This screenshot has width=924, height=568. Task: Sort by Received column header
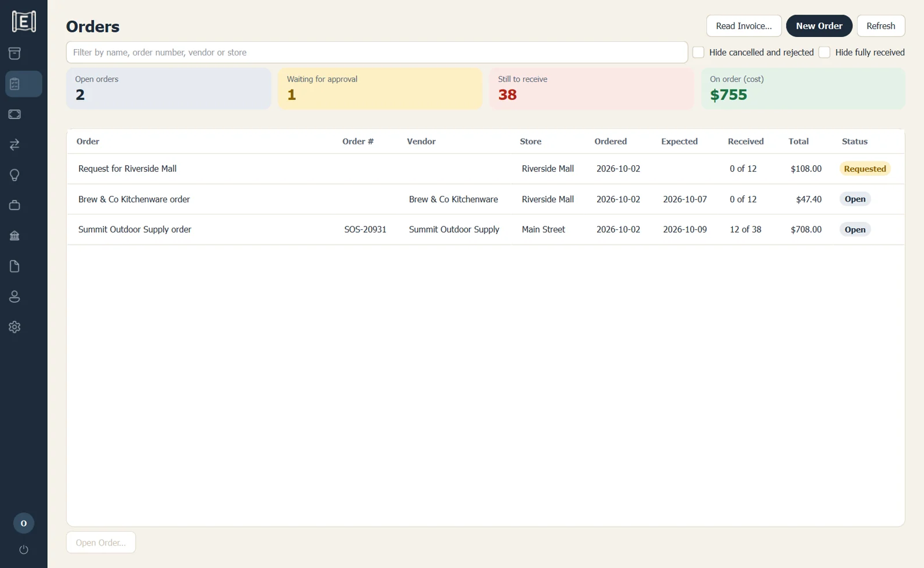coord(746,142)
